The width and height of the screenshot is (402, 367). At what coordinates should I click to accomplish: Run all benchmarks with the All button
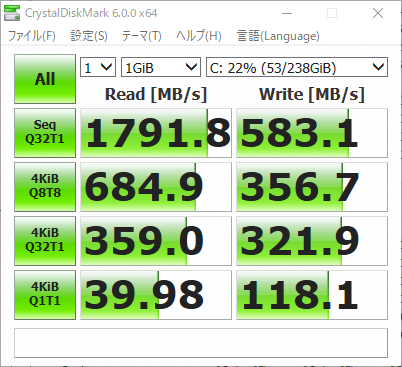click(45, 79)
